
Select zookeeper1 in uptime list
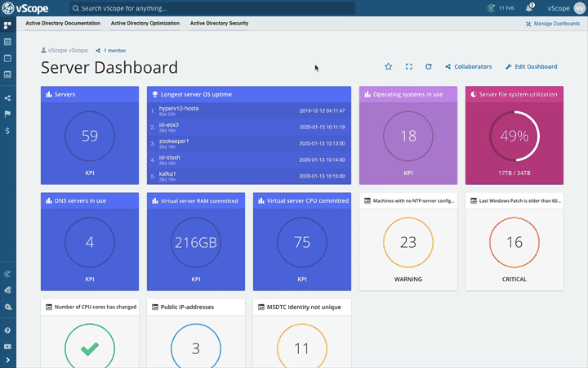pyautogui.click(x=248, y=143)
